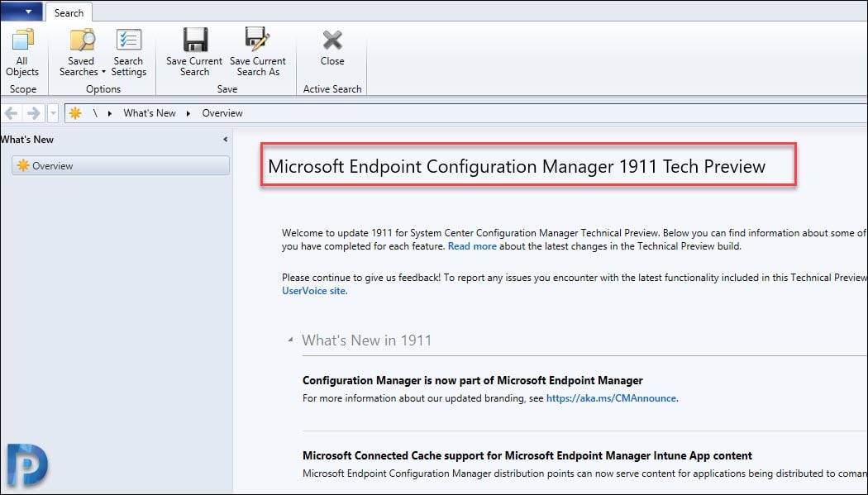Click the What's New breadcrumb segment

point(150,113)
